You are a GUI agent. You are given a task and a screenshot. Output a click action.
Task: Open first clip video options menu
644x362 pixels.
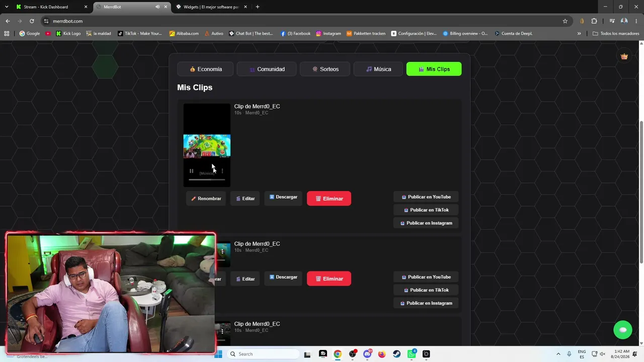click(x=222, y=171)
